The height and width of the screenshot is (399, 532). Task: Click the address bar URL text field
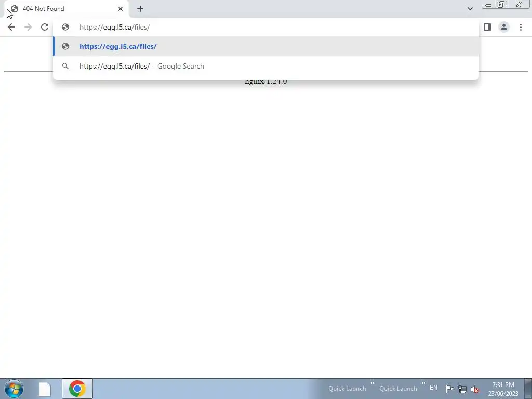tap(266, 27)
